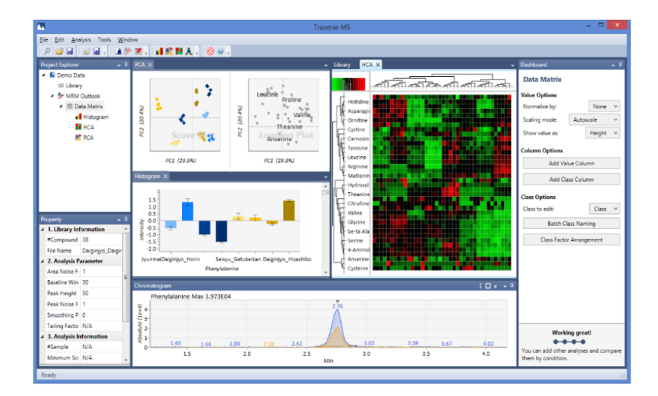Click the save floppy disk toolbar icon

click(70, 51)
